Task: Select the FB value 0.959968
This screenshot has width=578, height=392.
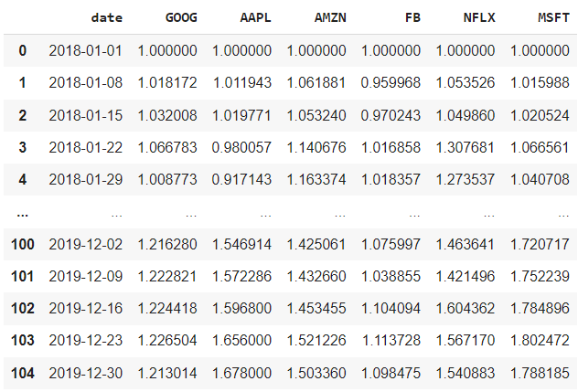Action: tap(391, 83)
